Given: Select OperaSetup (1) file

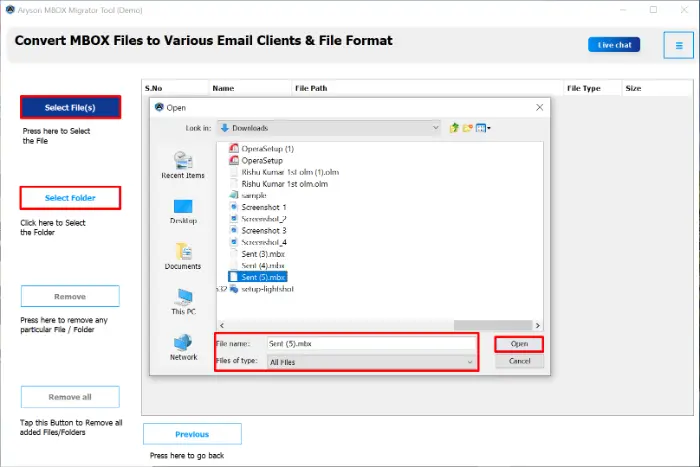Looking at the screenshot, I should point(261,149).
